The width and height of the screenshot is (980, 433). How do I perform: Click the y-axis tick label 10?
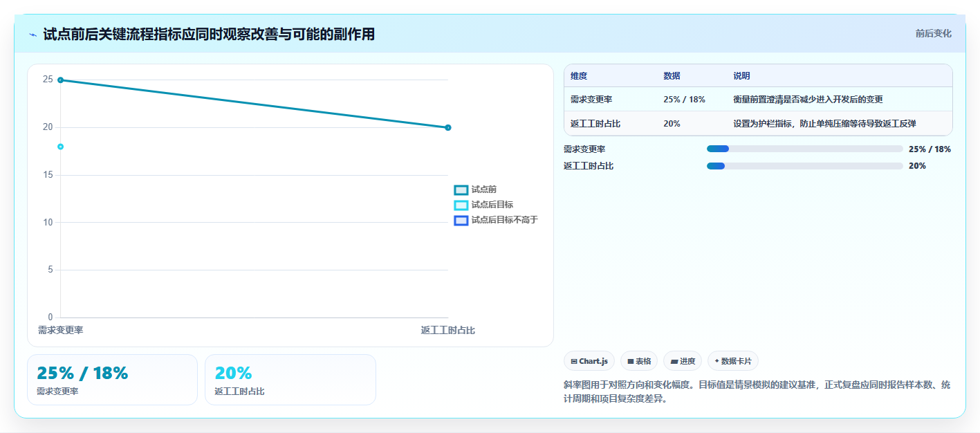[x=48, y=222]
